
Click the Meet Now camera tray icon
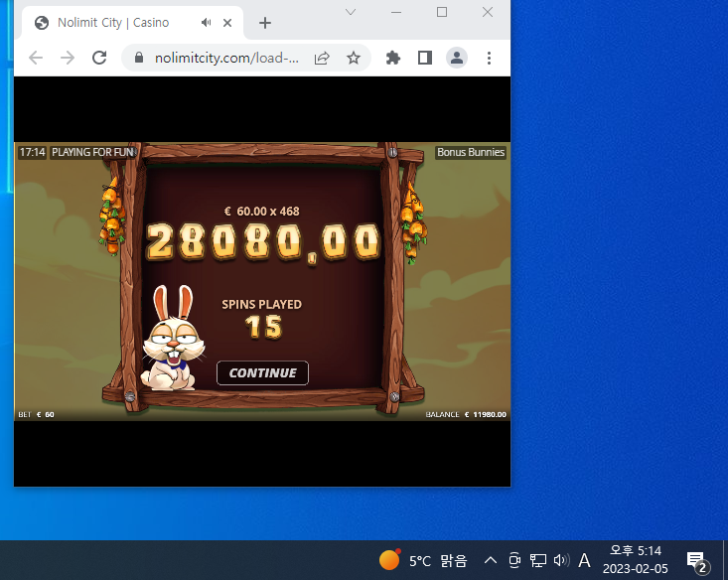pyautogui.click(x=514, y=560)
